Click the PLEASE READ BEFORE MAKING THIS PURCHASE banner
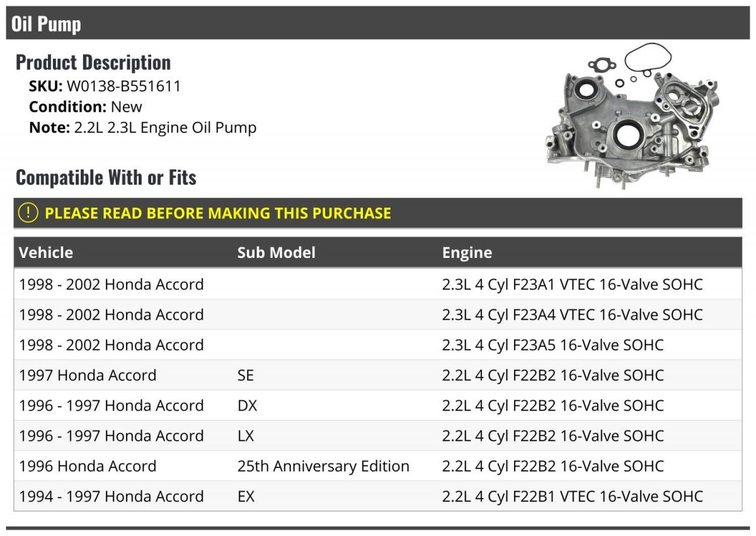Viewport: 756px width, 536px height. click(378, 213)
